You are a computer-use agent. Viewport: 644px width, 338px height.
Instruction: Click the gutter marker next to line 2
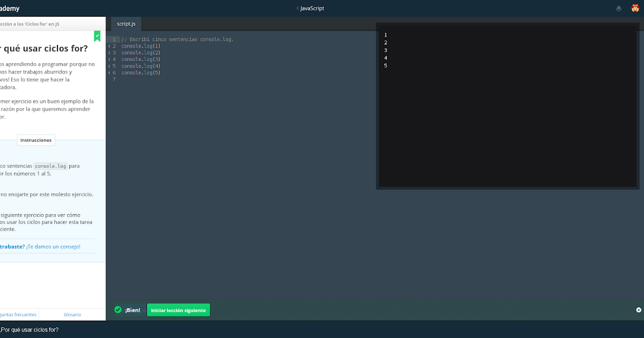(109, 46)
